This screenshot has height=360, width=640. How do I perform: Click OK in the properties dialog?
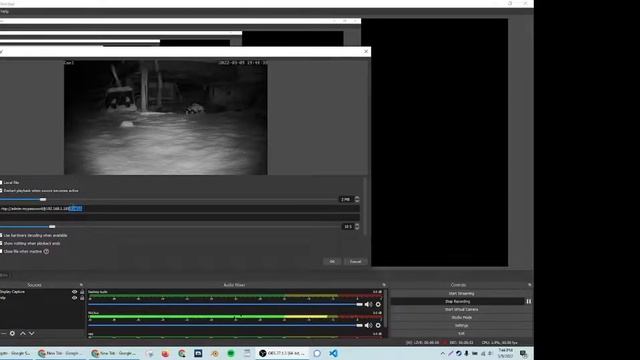(332, 262)
